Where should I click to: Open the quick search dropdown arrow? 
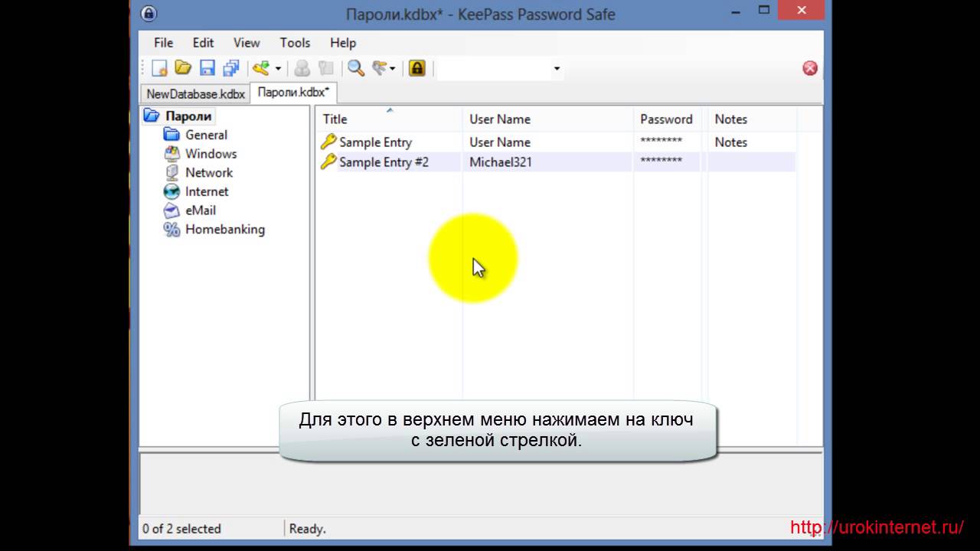[x=557, y=69]
